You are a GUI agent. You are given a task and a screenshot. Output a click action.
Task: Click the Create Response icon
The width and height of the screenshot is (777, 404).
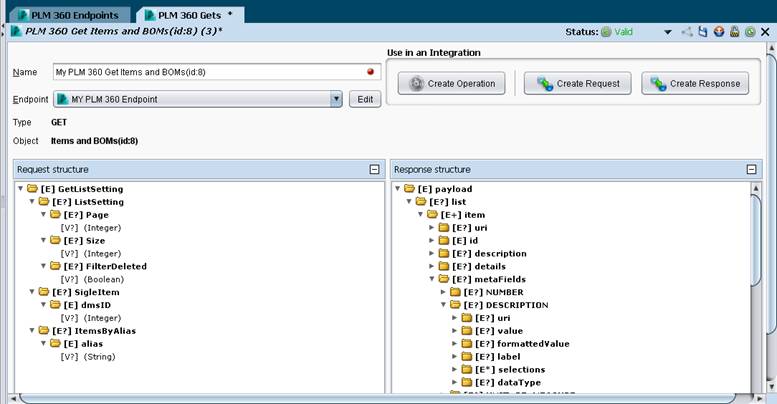tap(659, 83)
